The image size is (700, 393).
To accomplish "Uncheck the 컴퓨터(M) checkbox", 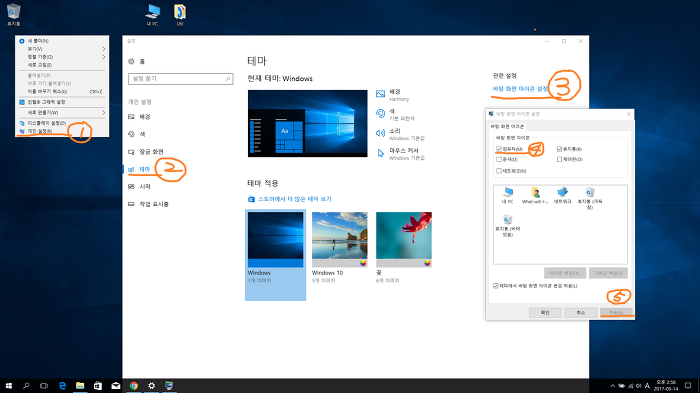I will pos(499,149).
